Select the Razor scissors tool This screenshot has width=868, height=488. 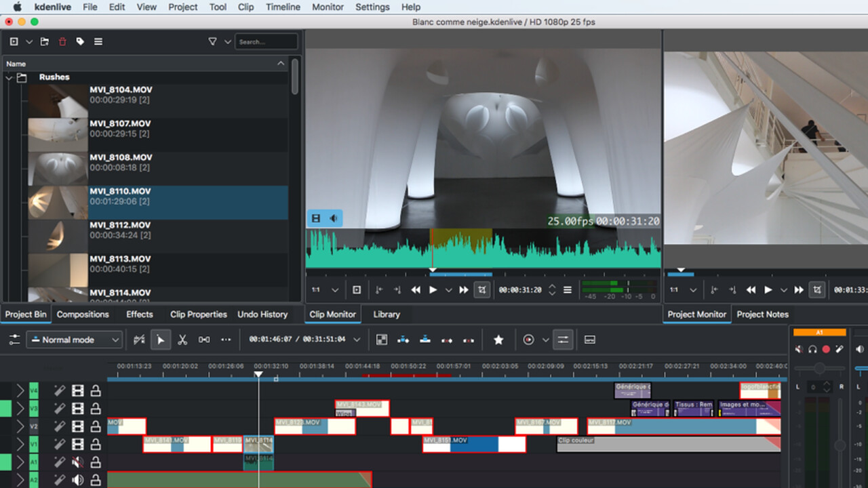[182, 340]
